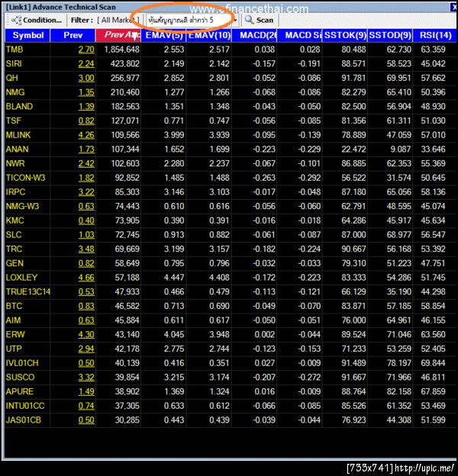Screen dimensions: 458x476
Task: Select the NMG symbol row
Action: tap(231, 92)
